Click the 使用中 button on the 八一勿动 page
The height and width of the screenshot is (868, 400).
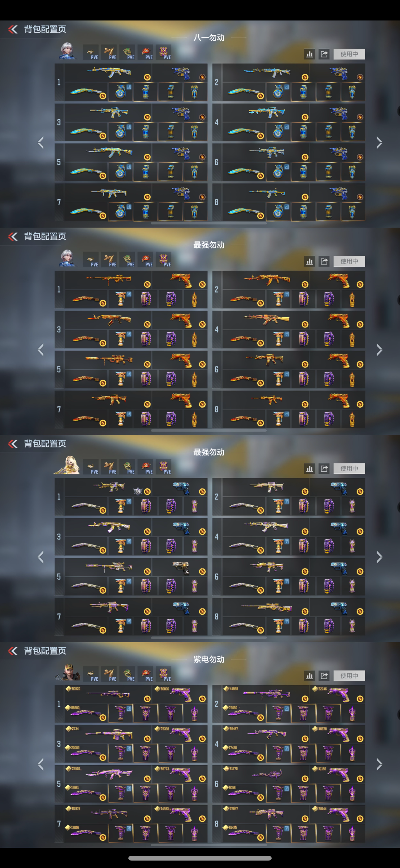[x=349, y=54]
